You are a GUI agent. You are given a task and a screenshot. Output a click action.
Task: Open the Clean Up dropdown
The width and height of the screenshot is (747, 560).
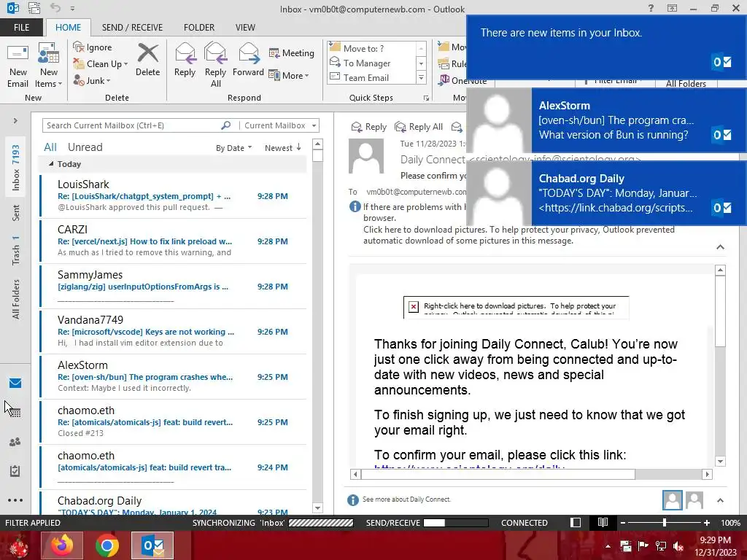[x=101, y=64]
